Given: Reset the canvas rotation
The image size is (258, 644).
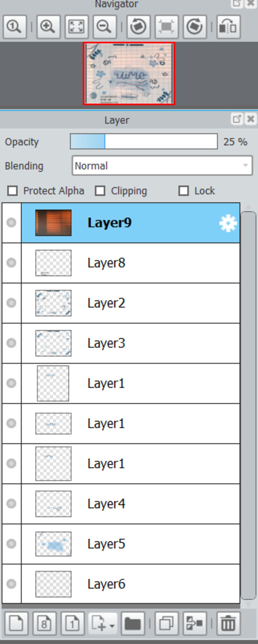Looking at the screenshot, I should click(167, 27).
